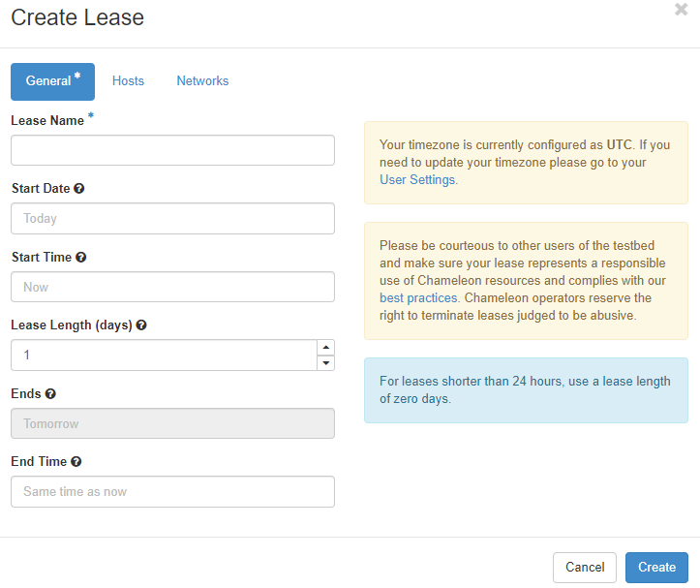
Task: Switch to the Hosts tab
Action: click(x=128, y=81)
